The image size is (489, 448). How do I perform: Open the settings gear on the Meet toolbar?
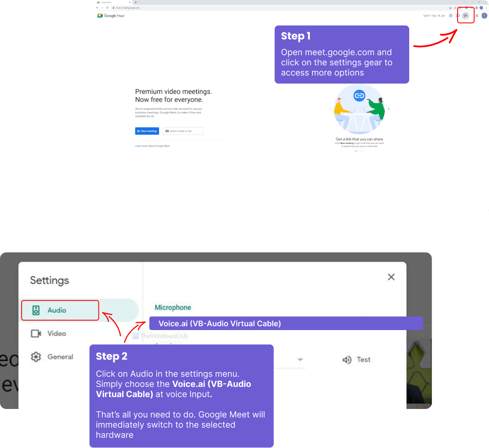point(465,15)
